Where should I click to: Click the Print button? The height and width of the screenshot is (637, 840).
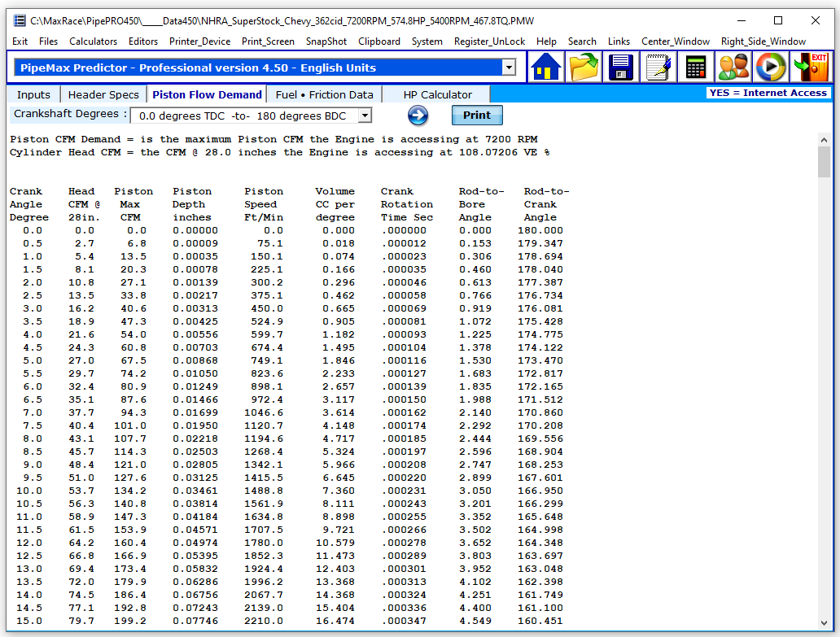pyautogui.click(x=477, y=115)
